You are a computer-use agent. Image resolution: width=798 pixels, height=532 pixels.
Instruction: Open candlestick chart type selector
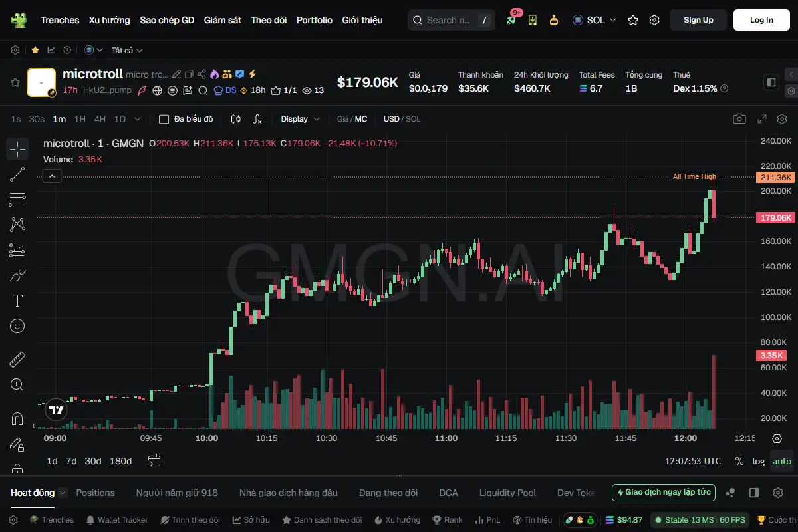click(235, 119)
